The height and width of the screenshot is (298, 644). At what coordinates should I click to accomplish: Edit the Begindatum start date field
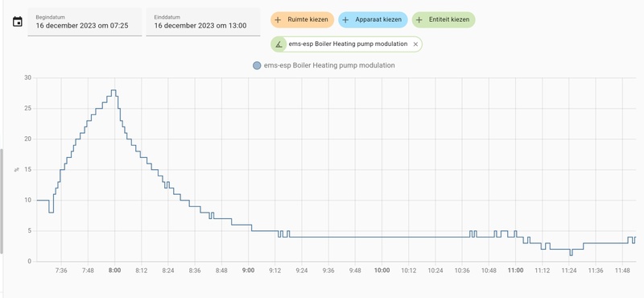tap(85, 23)
